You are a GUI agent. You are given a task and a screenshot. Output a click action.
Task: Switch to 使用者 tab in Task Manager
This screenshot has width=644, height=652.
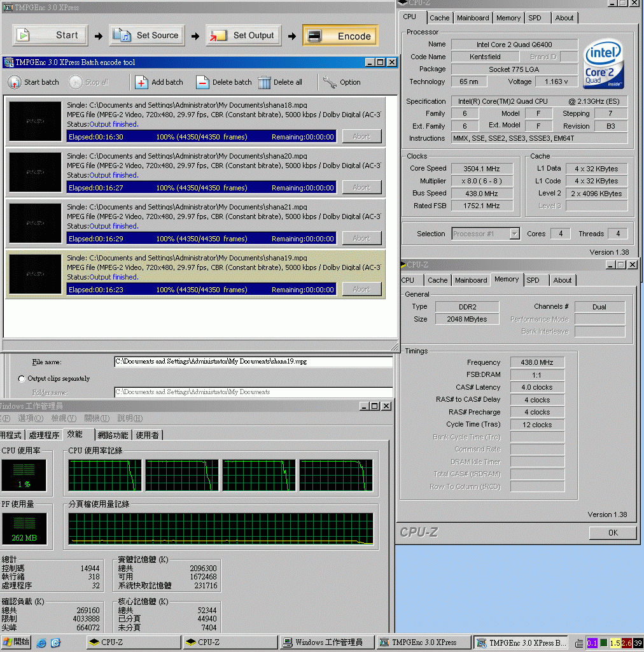[147, 436]
